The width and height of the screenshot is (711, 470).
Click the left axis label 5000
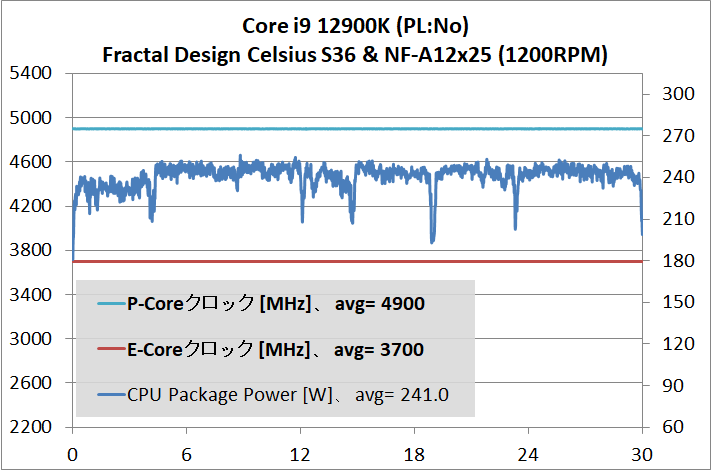click(x=30, y=117)
